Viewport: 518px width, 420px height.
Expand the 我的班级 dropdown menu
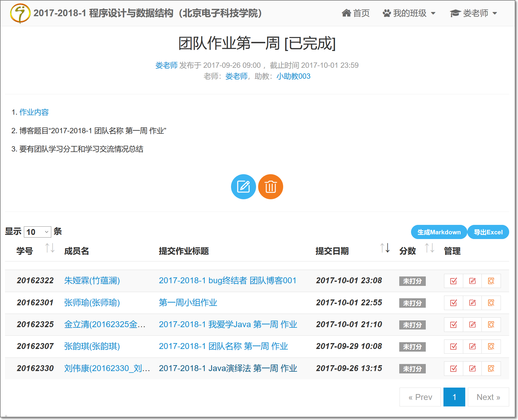(x=409, y=13)
